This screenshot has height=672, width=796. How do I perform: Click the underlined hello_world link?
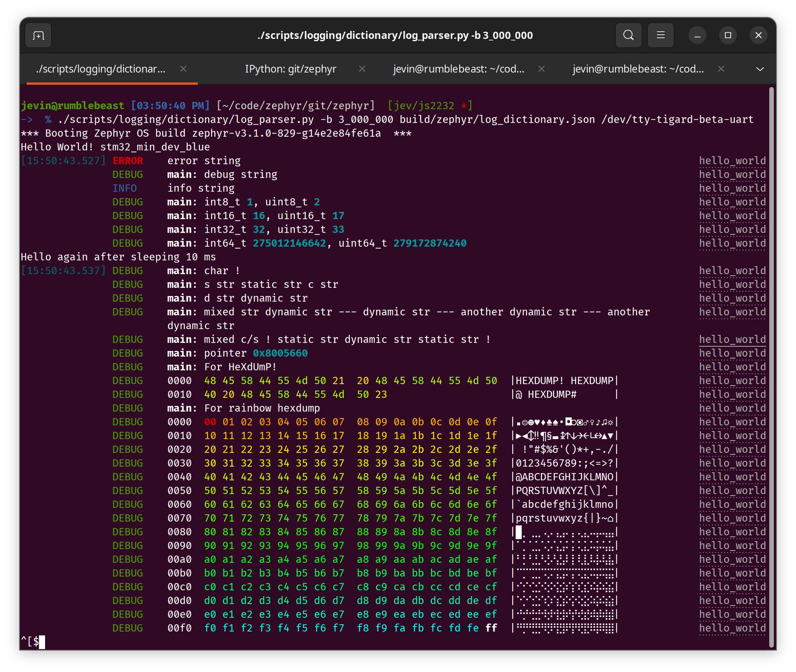coord(732,339)
